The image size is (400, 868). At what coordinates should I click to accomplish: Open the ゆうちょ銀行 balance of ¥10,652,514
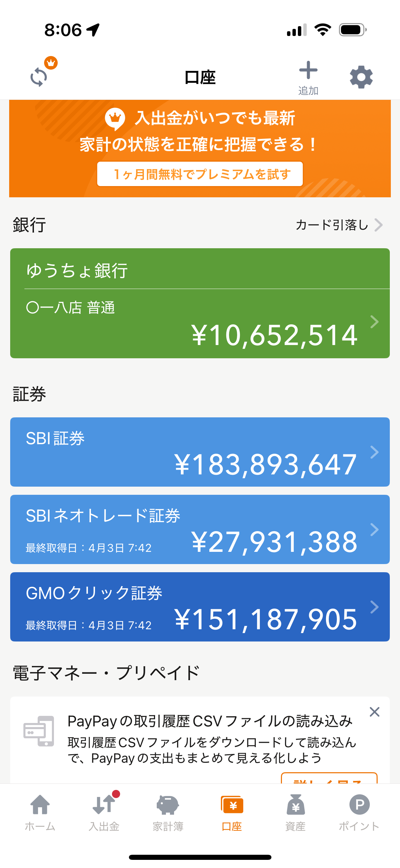(274, 335)
